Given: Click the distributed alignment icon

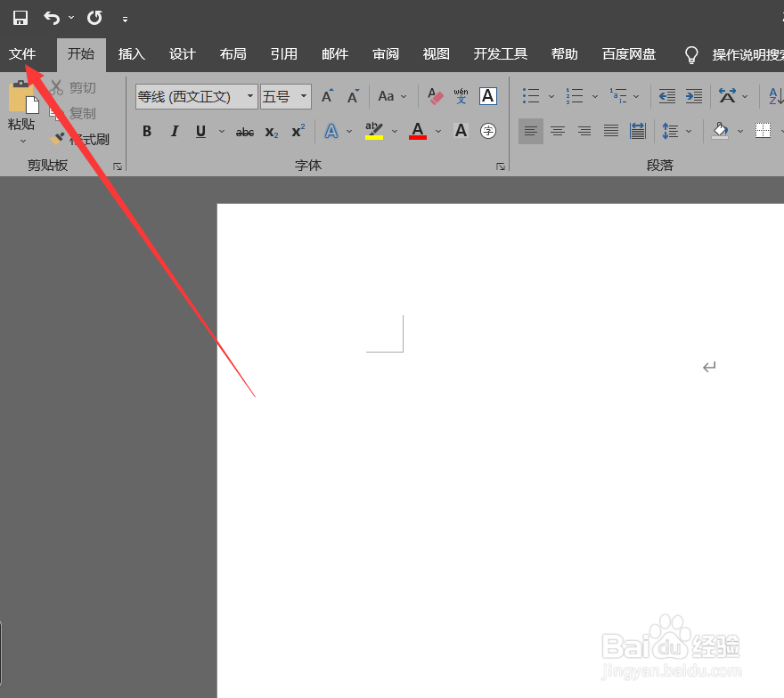Looking at the screenshot, I should (638, 132).
